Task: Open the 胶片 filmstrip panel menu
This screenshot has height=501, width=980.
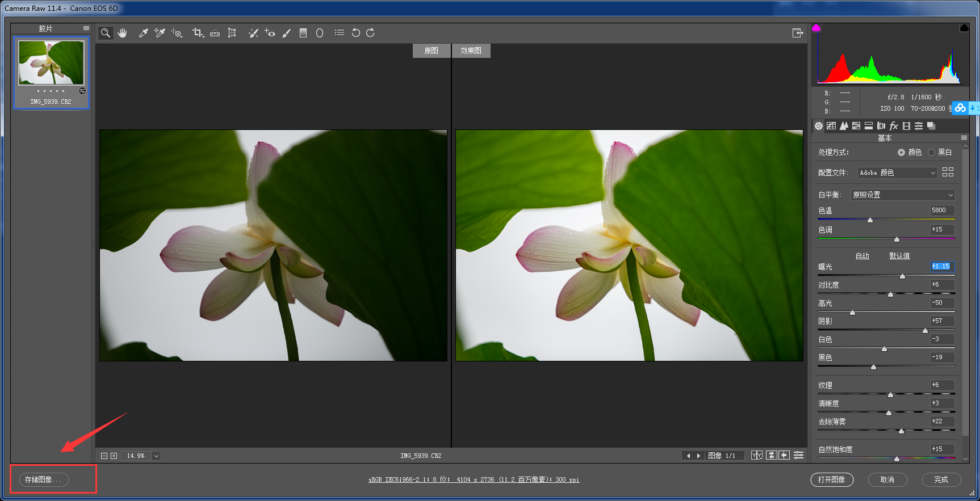Action: 86,28
